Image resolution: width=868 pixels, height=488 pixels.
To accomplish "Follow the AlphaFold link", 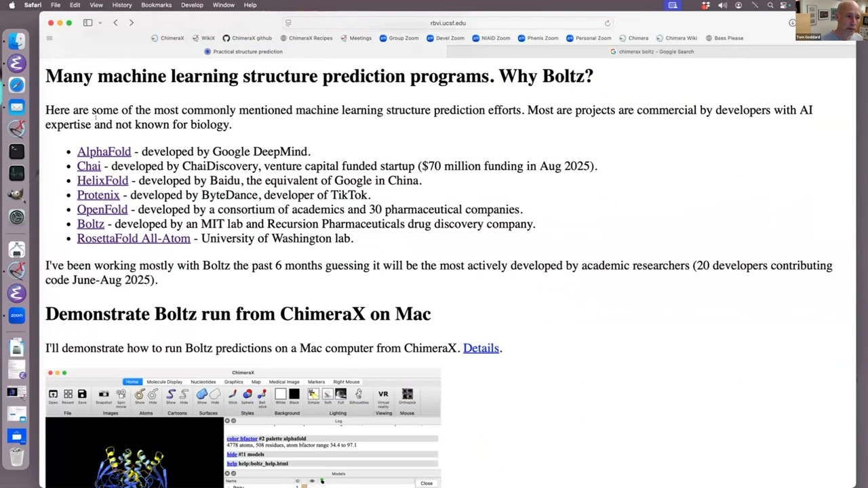I will 104,151.
